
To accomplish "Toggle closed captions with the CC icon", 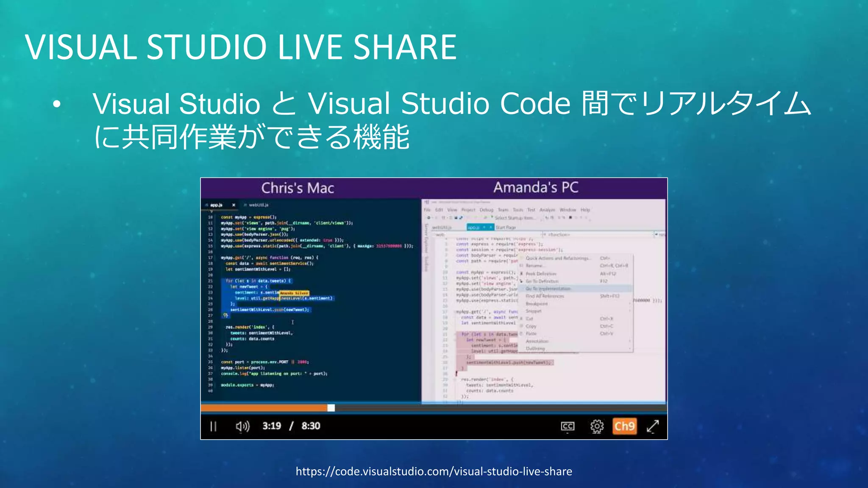I will pos(568,426).
